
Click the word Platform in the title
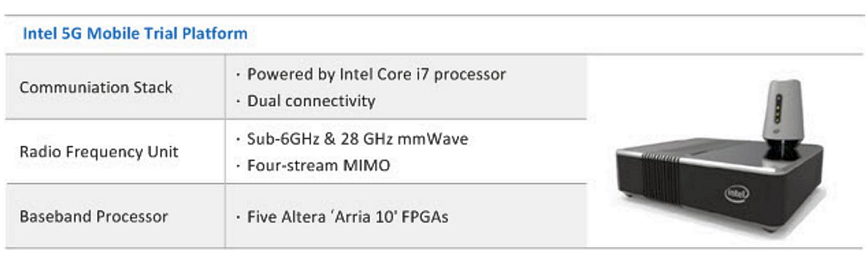tap(218, 34)
